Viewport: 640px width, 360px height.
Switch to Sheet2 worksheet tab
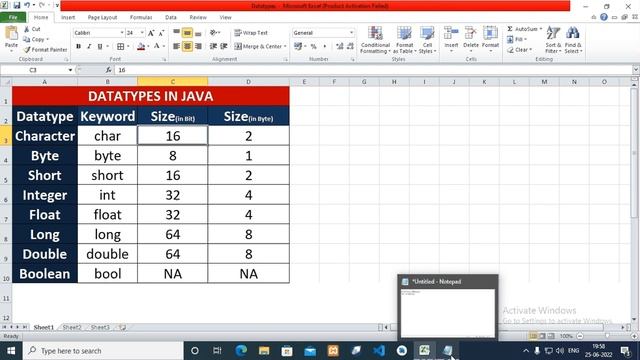[72, 327]
